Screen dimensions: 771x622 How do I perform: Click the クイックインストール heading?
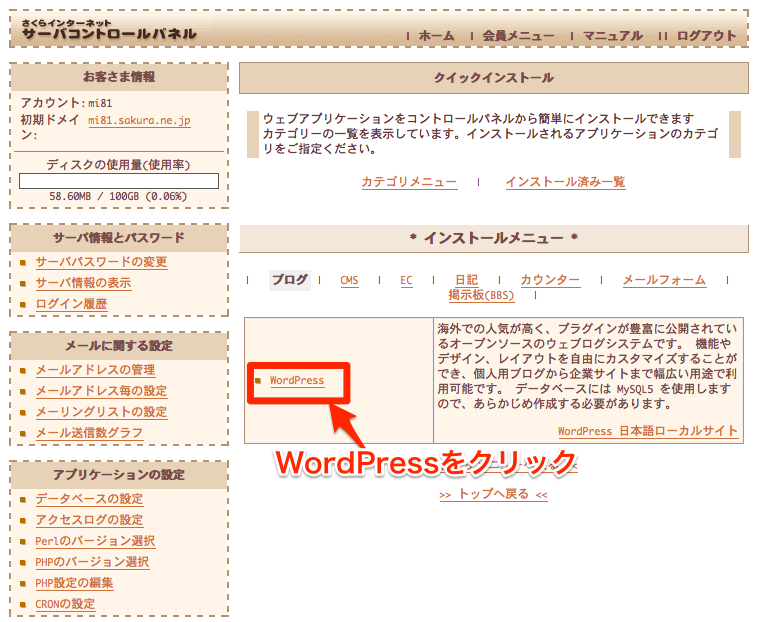click(494, 78)
